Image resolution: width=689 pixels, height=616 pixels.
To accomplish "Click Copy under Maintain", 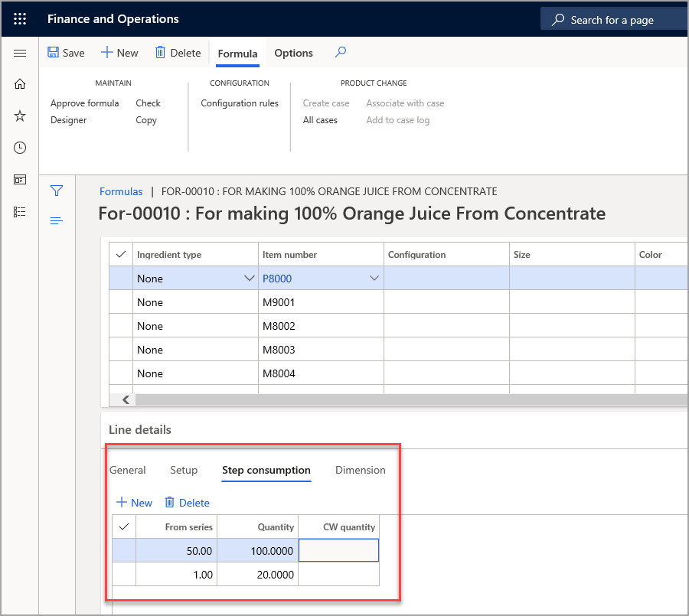I will [x=146, y=120].
